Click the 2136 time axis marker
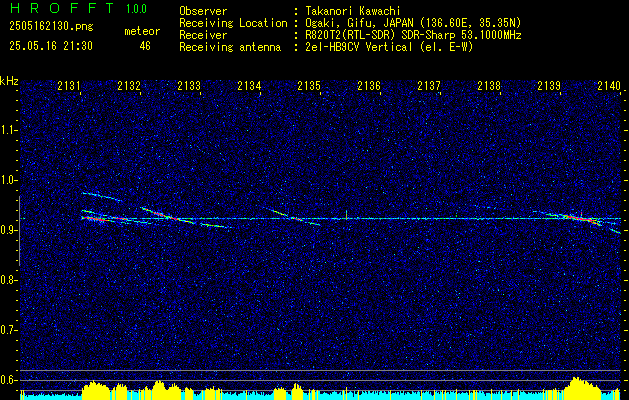Screen dimensions: 629x400 369,85
